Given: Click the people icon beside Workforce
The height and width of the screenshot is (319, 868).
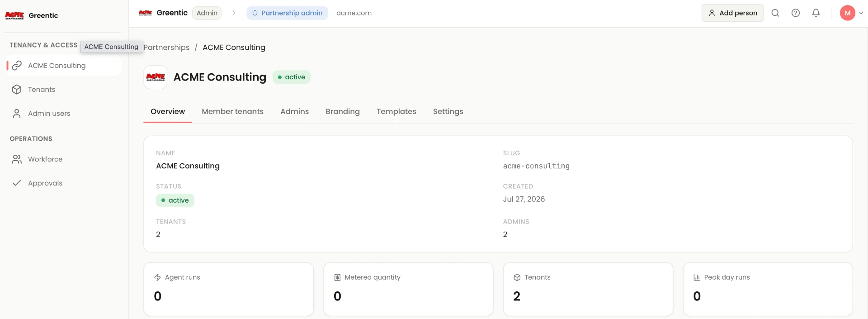Looking at the screenshot, I should point(17,159).
